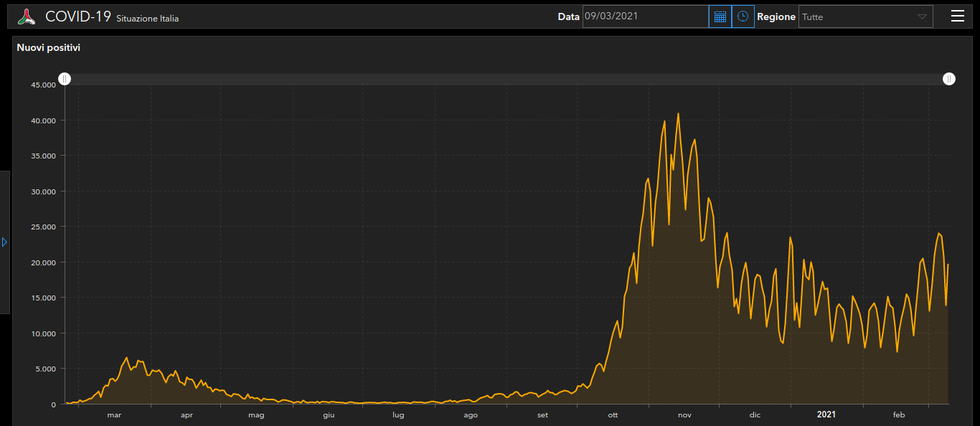This screenshot has width=980, height=426.
Task: Click the date field showing 09/03/2021
Action: click(x=645, y=16)
